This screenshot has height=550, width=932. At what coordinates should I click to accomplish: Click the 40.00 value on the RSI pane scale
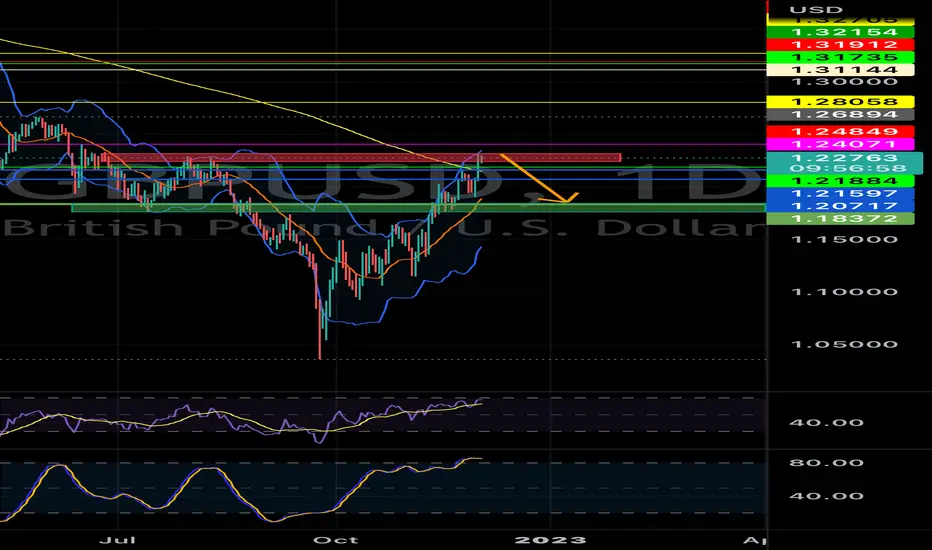(826, 423)
